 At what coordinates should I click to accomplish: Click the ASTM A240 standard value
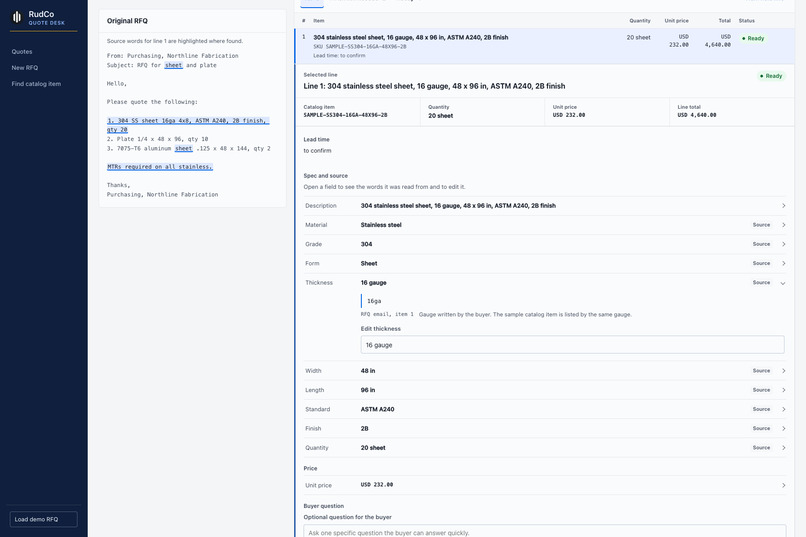tap(377, 410)
